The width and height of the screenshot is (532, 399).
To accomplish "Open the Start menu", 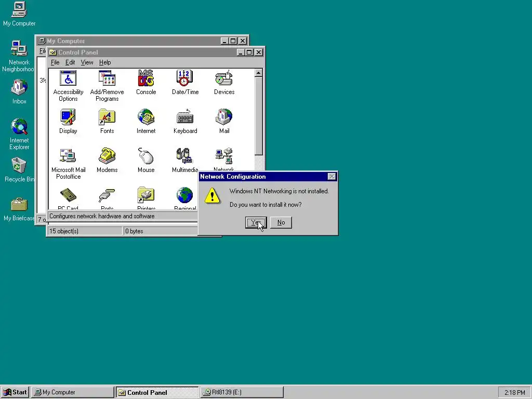I will (15, 392).
